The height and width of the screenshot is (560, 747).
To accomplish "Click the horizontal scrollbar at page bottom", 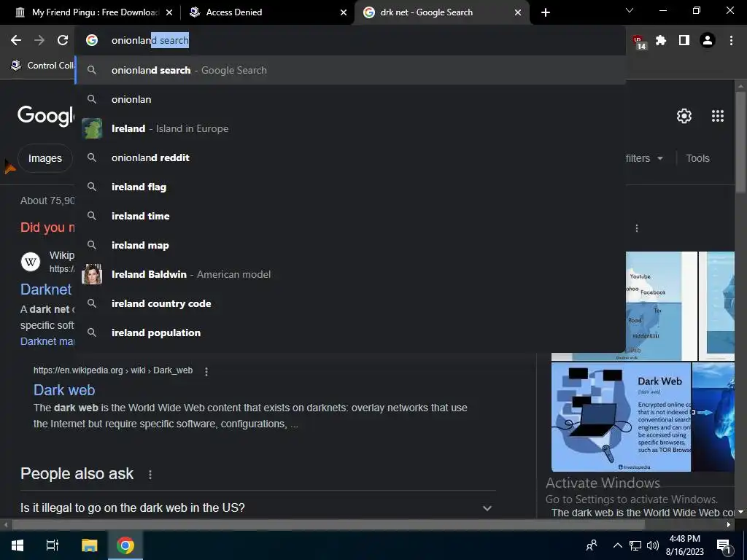I will (328, 525).
